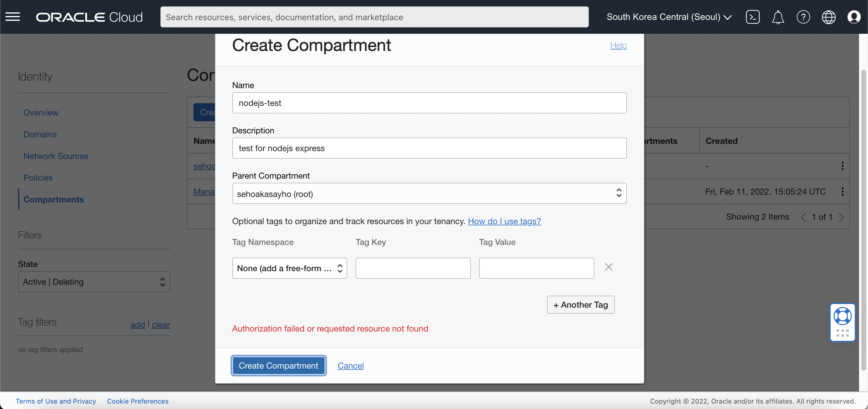Launch Cloud Shell from the top bar
The width and height of the screenshot is (868, 409).
[x=753, y=17]
